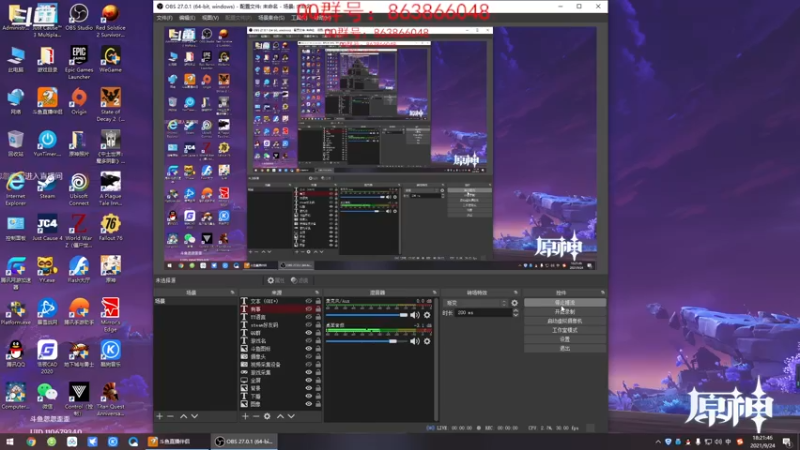Viewport: 800px width, 450px height.
Task: Open the 视图(V) menu
Action: click(210, 18)
